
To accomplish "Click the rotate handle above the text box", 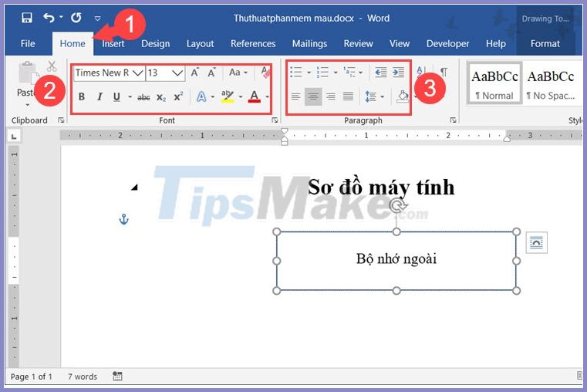I will 396,205.
